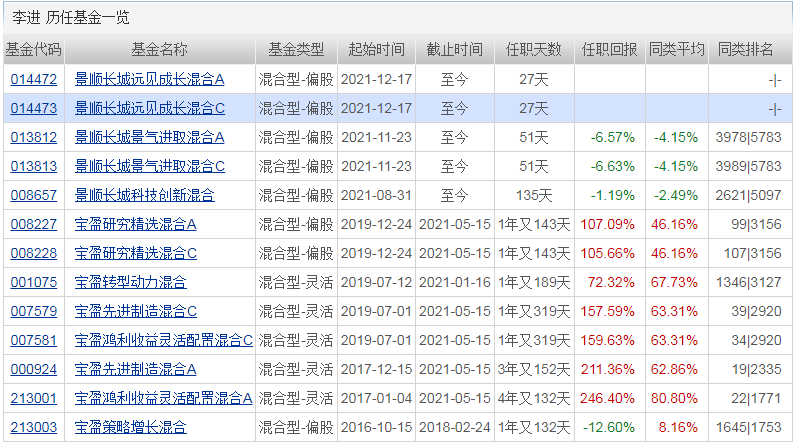The width and height of the screenshot is (795, 448).
Task: Open 景顺长城科技创新混合 fund link
Action: [x=144, y=195]
